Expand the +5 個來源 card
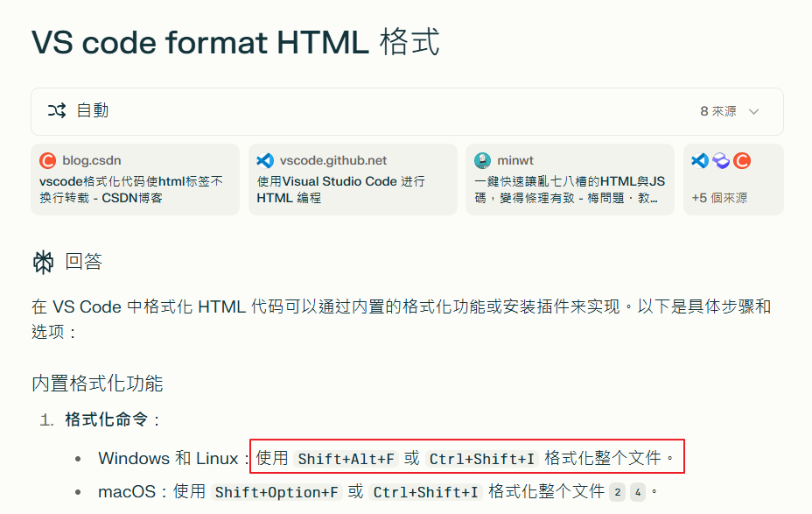 pyautogui.click(x=733, y=180)
